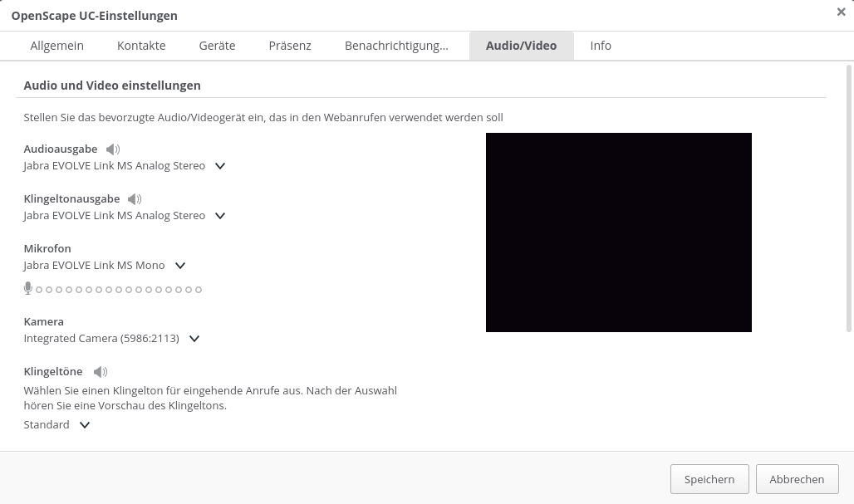Open the Mikrofon selection dropdown
The height and width of the screenshot is (504, 854).
click(180, 266)
